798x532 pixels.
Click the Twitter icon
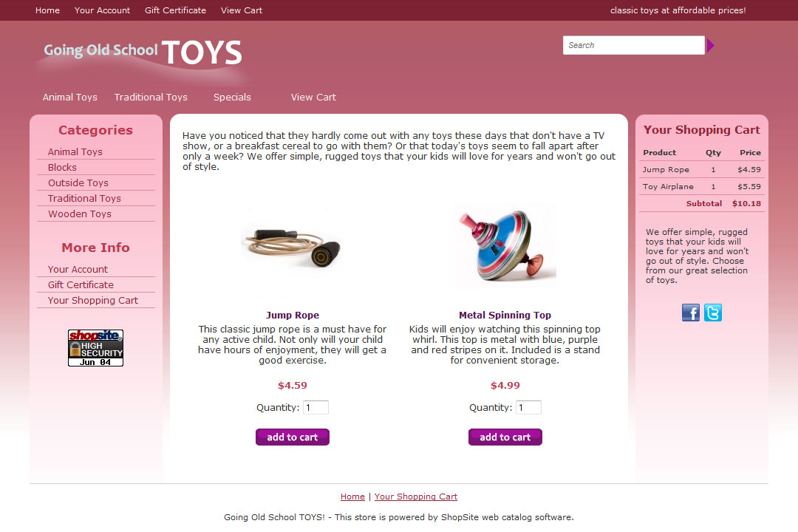(x=713, y=313)
